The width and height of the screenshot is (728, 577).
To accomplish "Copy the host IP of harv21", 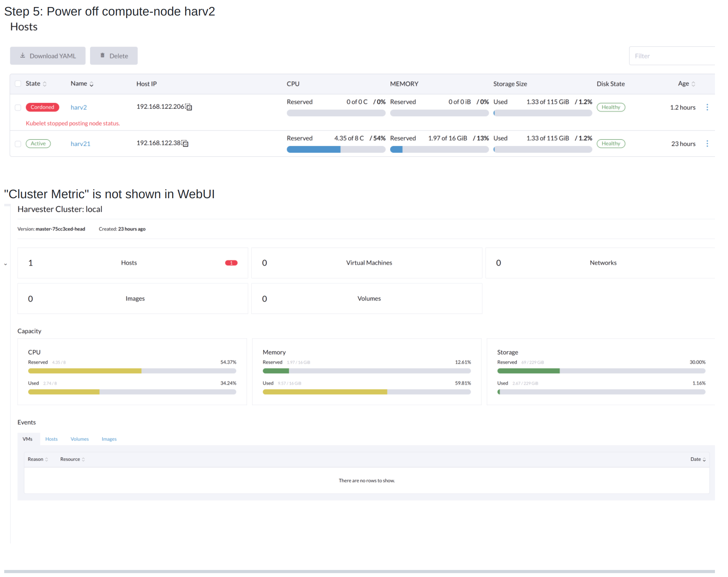I will (185, 143).
